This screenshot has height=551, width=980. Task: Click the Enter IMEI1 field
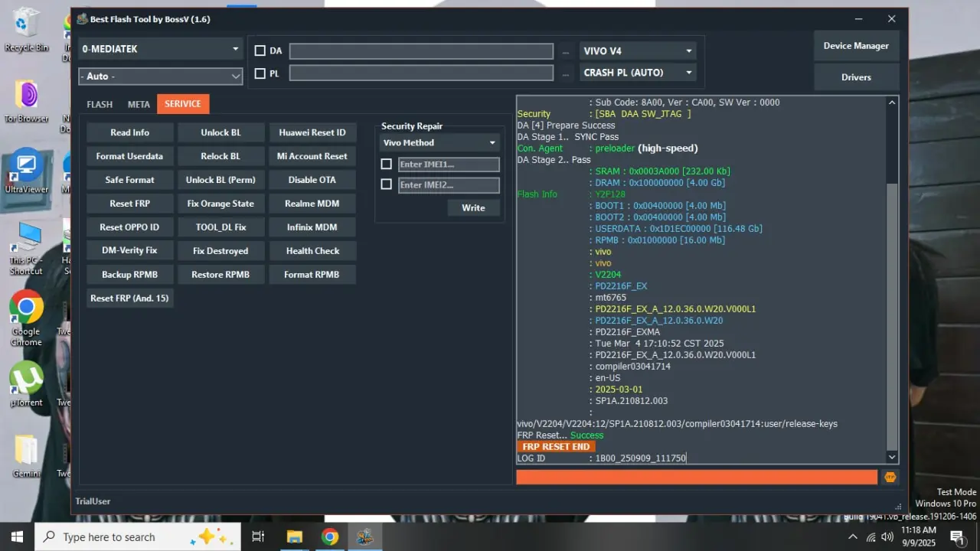coord(449,165)
